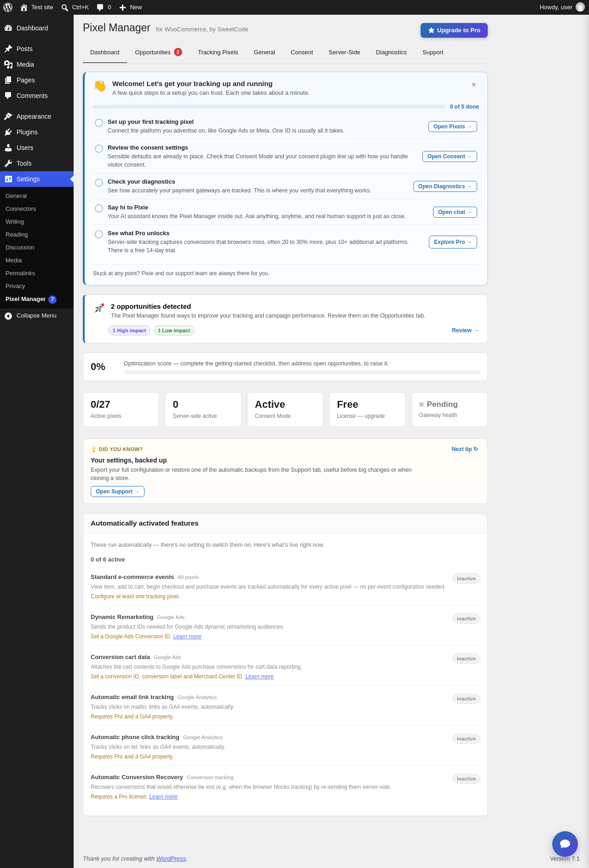Screen dimensions: 589x868
Task: Open the Diagnostics tab
Action: tap(391, 52)
